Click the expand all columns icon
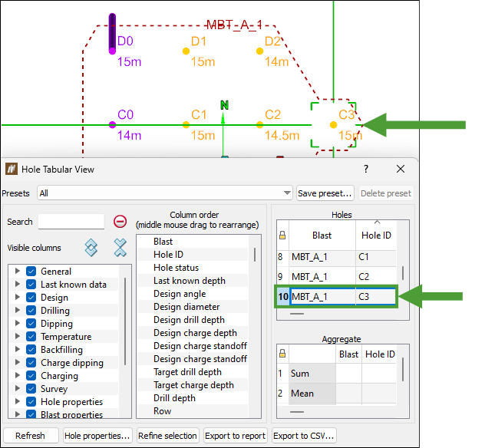 pyautogui.click(x=91, y=248)
